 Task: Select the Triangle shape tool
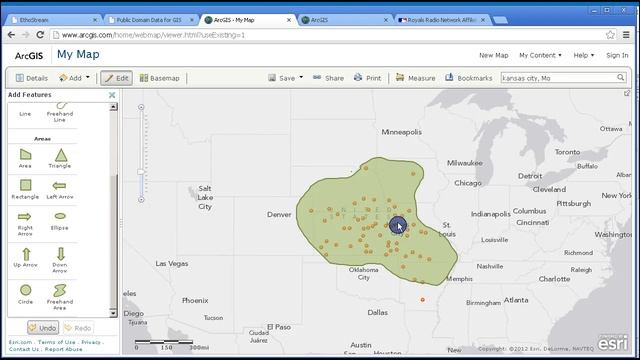pyautogui.click(x=60, y=158)
